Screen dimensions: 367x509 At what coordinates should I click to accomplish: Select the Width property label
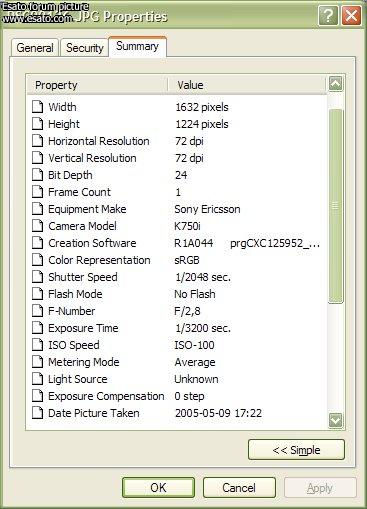(x=62, y=107)
